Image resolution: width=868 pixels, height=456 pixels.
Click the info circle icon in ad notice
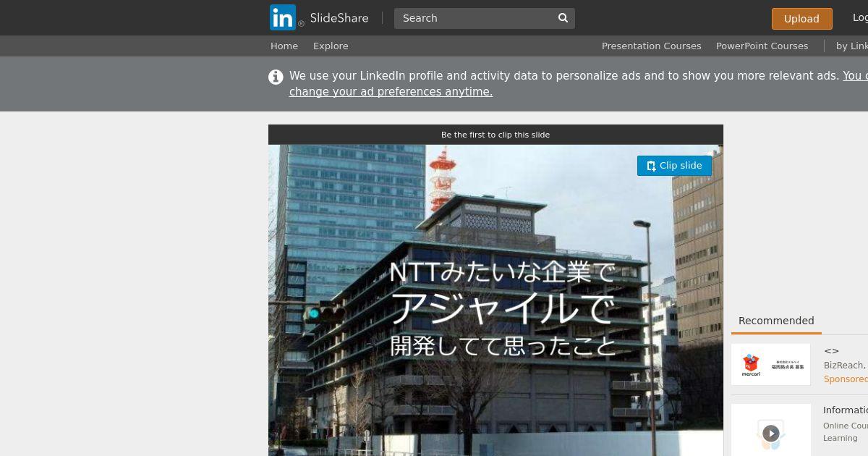coord(276,77)
